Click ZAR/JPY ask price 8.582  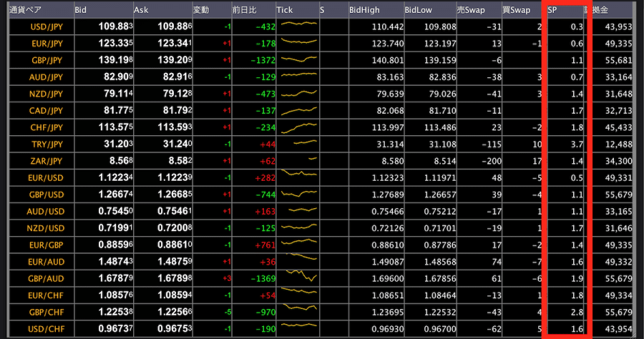[180, 161]
